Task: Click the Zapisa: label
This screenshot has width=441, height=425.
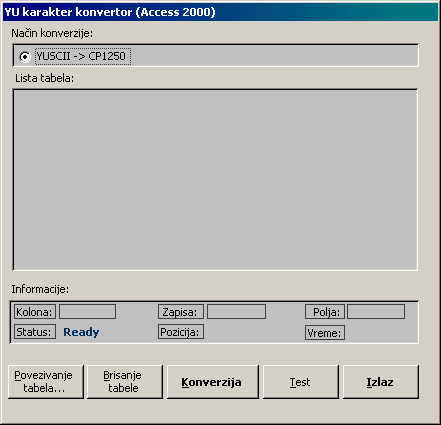Action: pos(181,312)
